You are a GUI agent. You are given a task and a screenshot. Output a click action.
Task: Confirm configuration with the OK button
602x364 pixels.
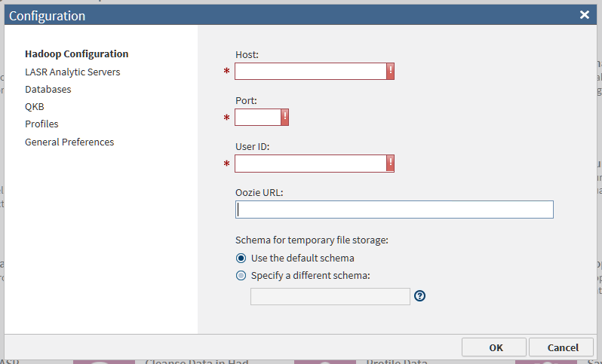(x=494, y=347)
